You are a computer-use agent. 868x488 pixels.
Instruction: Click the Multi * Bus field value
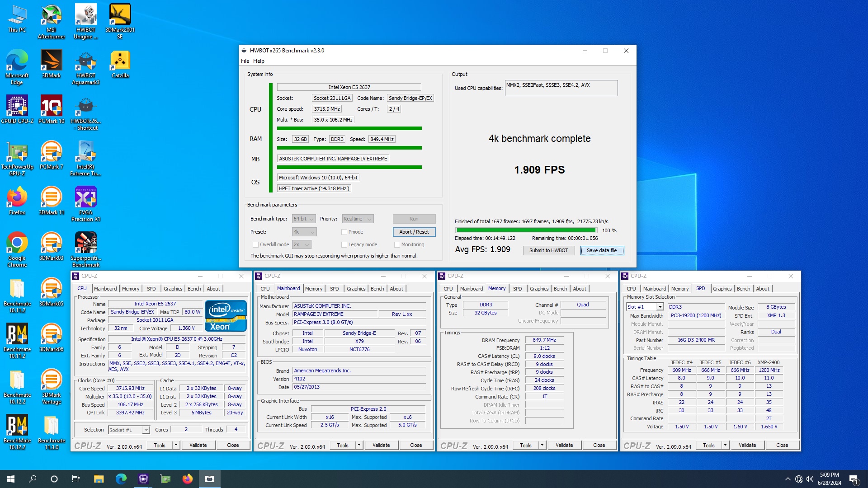pos(333,120)
